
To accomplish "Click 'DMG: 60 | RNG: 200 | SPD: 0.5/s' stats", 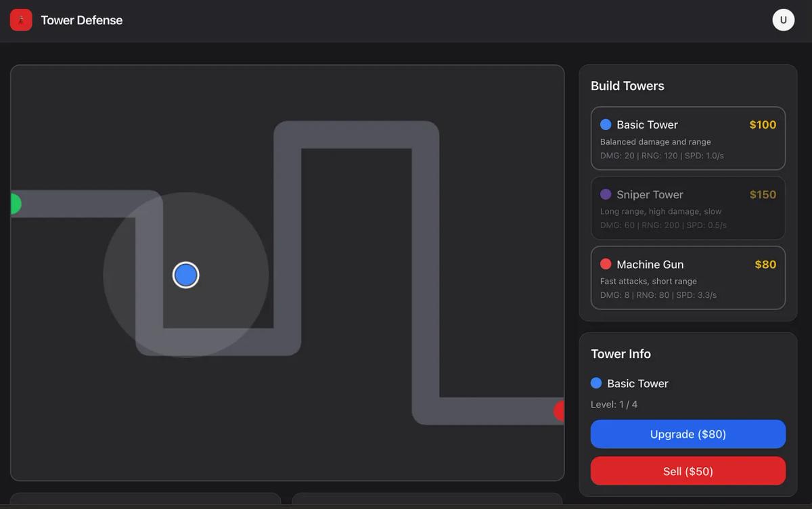I will click(x=663, y=225).
